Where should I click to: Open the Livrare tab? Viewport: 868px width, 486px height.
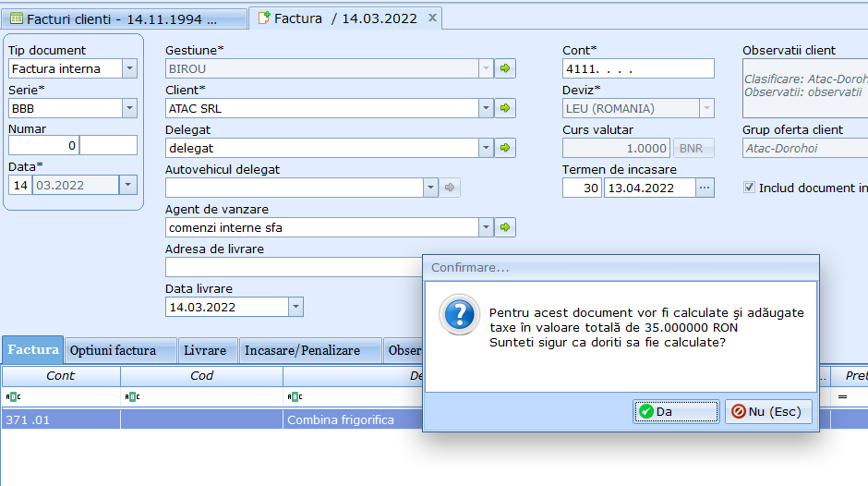click(208, 351)
